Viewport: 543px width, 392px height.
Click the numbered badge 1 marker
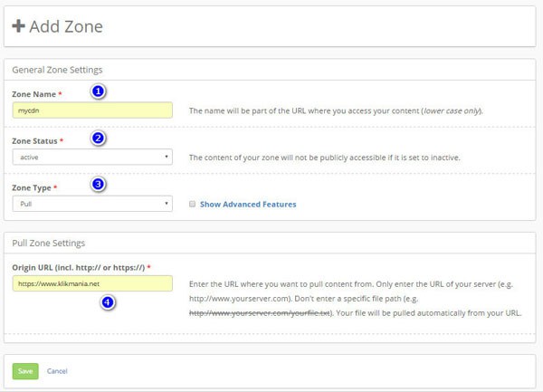point(99,91)
